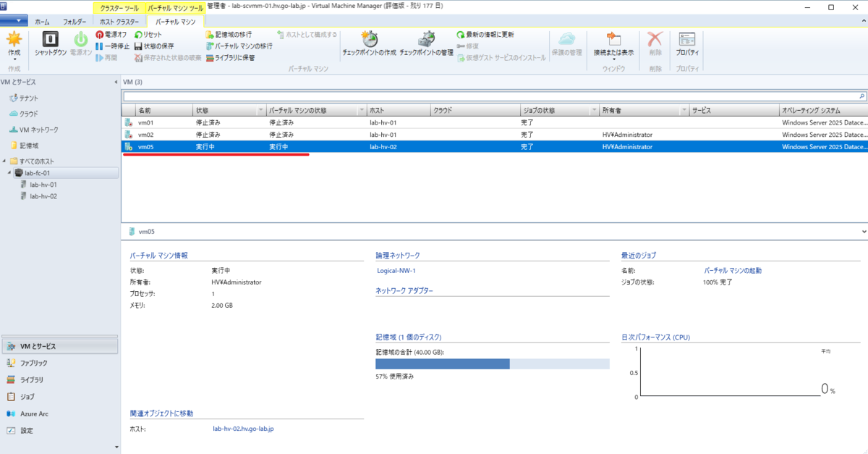
Task: Click 再開 resume in ribbon
Action: (106, 57)
